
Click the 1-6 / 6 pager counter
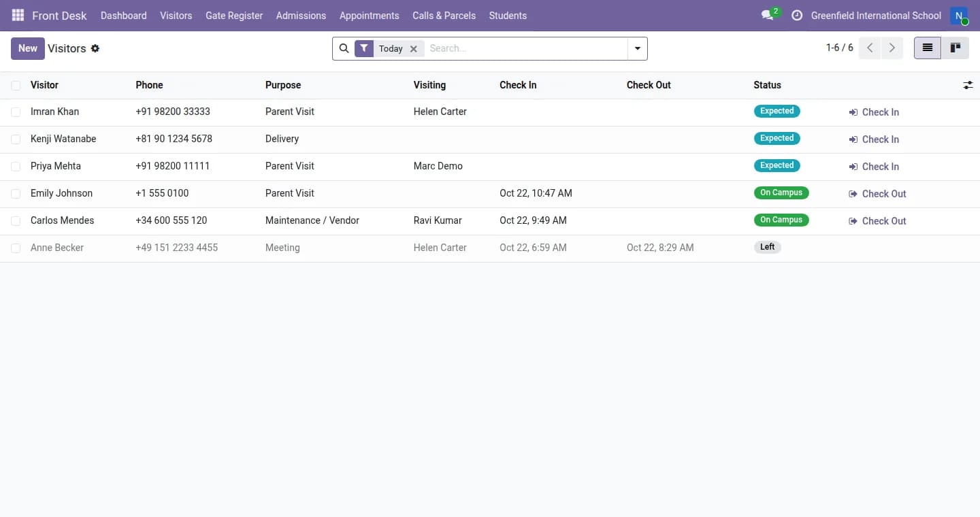click(839, 48)
